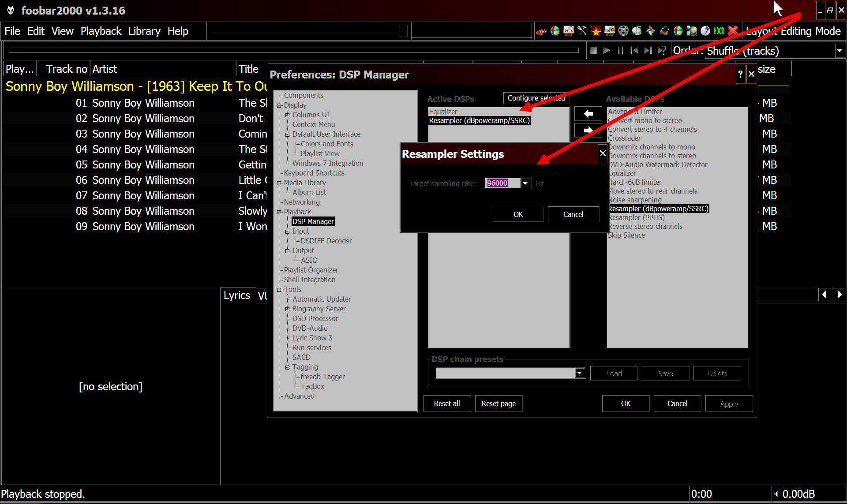Click the Reset all button
The height and width of the screenshot is (504, 847).
447,403
